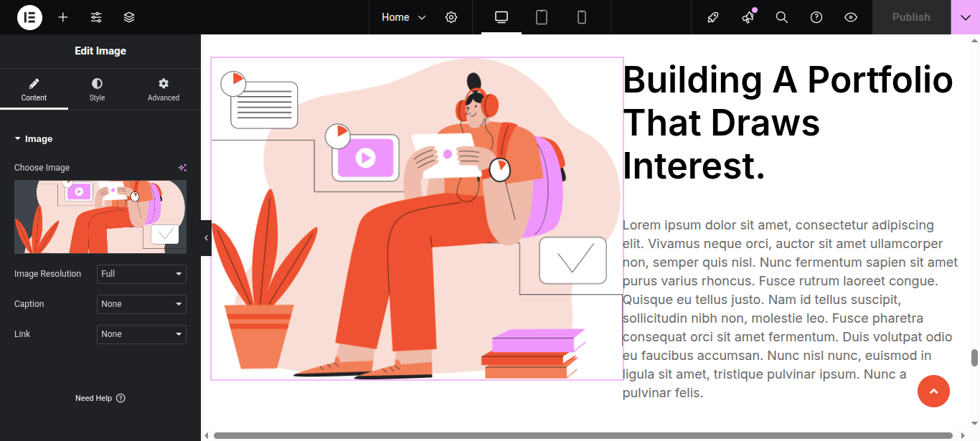980x441 pixels.
Task: Switch to the Style tab
Action: click(97, 90)
